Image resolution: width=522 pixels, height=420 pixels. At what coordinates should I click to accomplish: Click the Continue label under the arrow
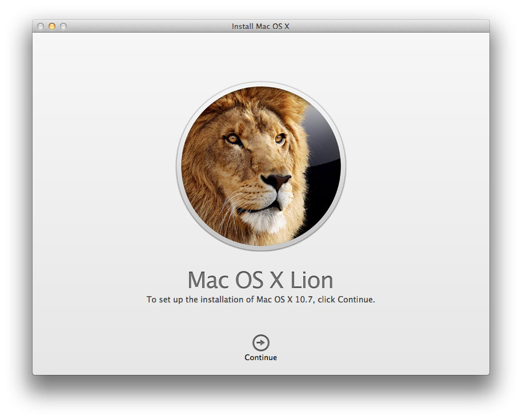click(x=260, y=357)
